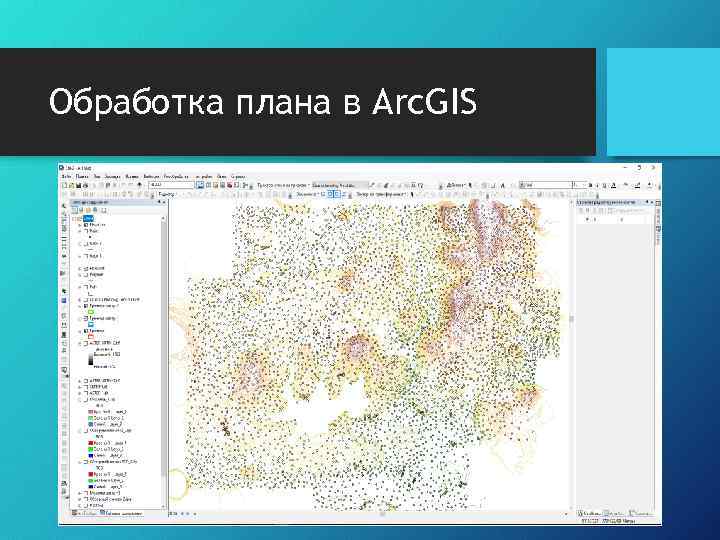Enable Vertex snapping on the snapping toolbar
The width and height of the screenshot is (720, 540).
pos(338,194)
